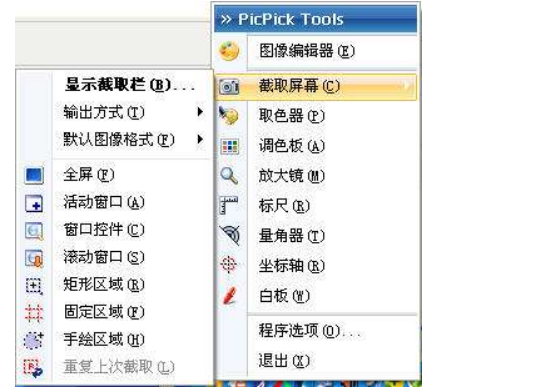
Task: Click the active window capture icon
Action: tap(34, 203)
